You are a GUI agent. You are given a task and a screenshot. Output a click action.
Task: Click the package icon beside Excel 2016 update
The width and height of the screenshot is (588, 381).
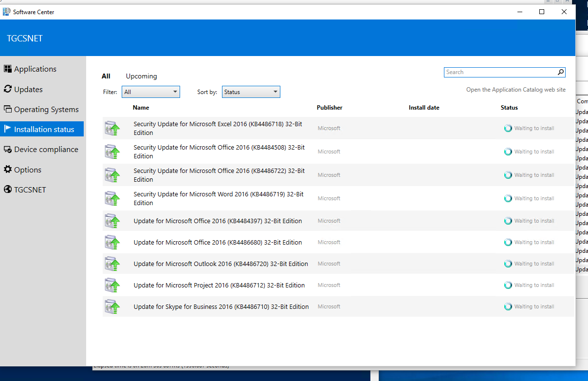click(112, 128)
